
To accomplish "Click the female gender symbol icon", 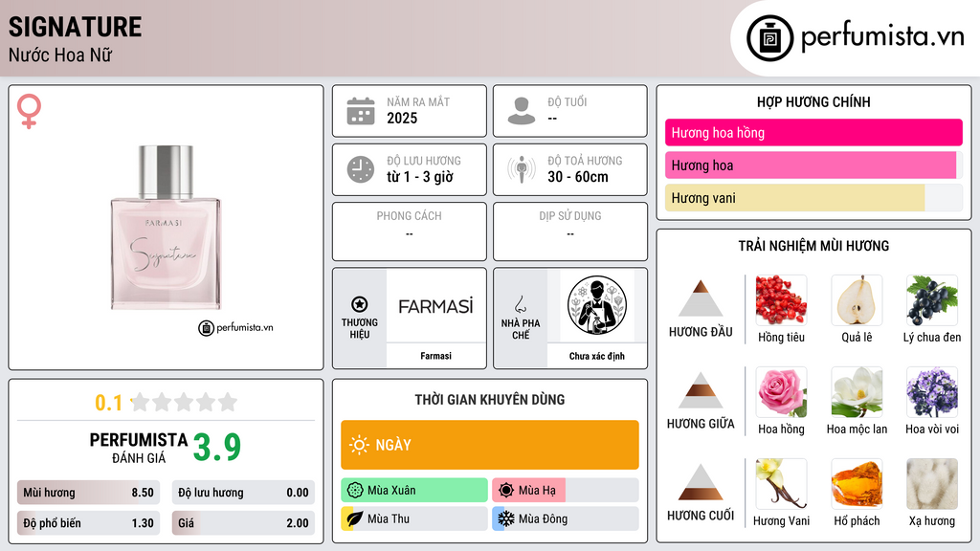I will 29,111.
